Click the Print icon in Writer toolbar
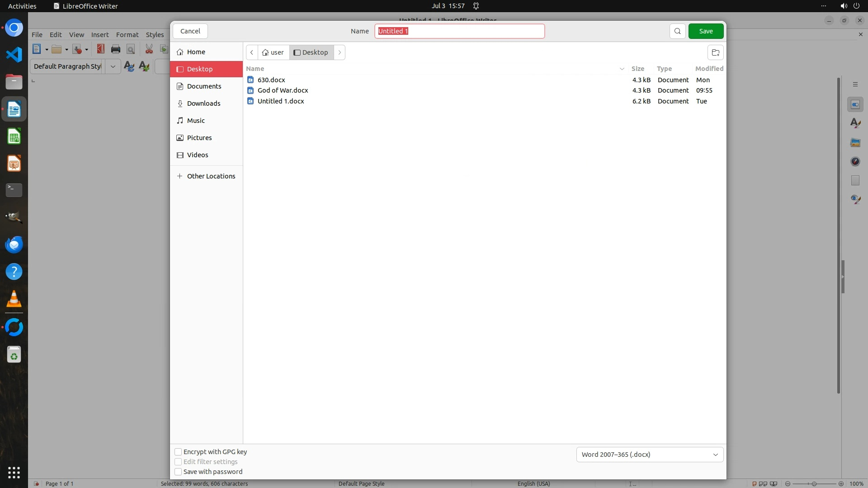868x488 pixels. click(116, 49)
